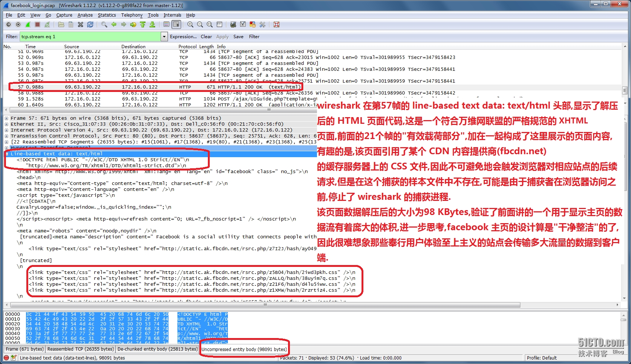631x364 pixels.
Task: Open the filter history dropdown arrow
Action: click(x=164, y=37)
